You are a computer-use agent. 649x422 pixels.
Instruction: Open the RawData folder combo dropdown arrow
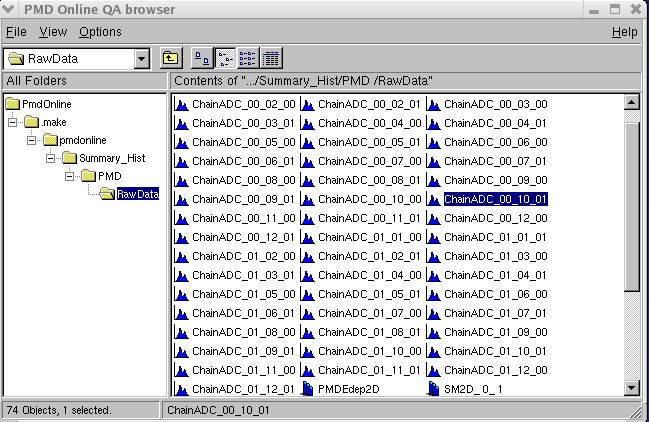pyautogui.click(x=142, y=59)
